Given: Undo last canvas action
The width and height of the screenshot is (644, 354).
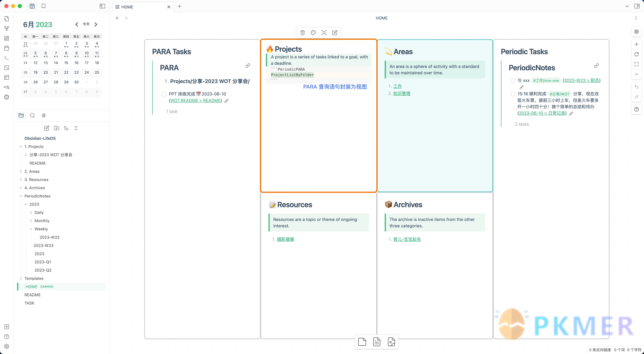Looking at the screenshot, I should (x=636, y=87).
